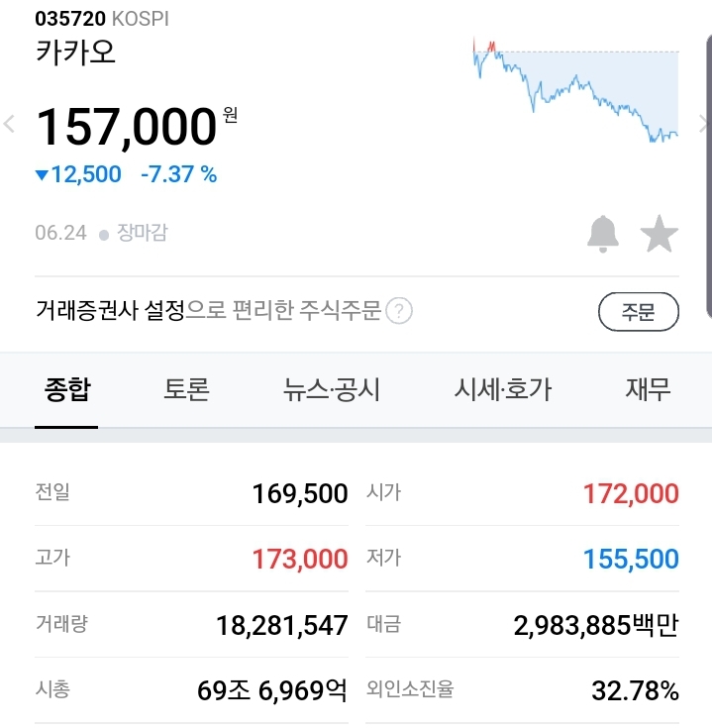The width and height of the screenshot is (712, 728).
Task: Go to next stock with right chevron
Action: pos(704,125)
